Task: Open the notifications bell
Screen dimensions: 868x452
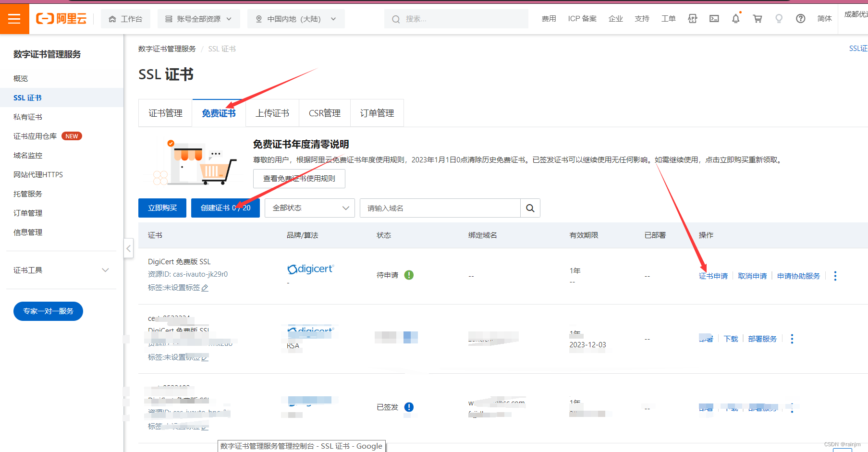Action: [735, 19]
